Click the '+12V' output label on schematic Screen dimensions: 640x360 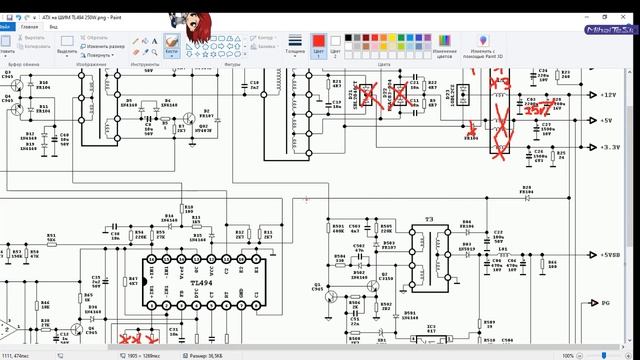tap(608, 95)
